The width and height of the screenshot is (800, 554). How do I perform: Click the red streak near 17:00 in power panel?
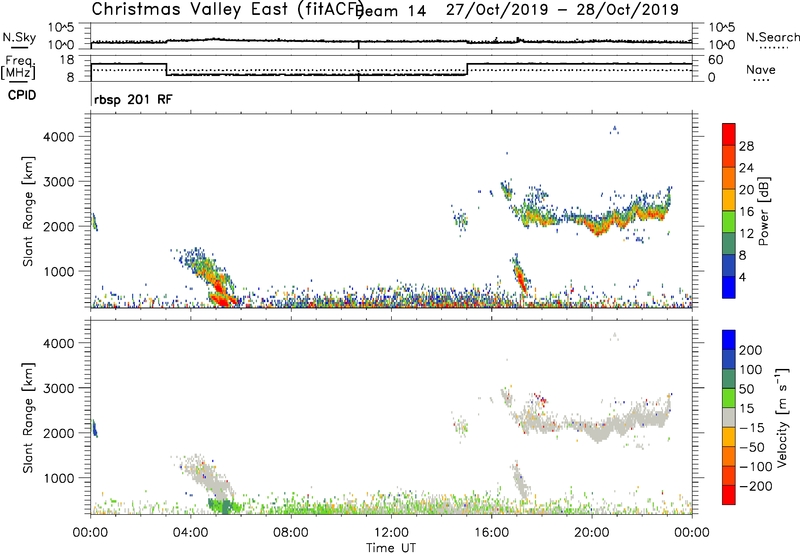(x=520, y=280)
